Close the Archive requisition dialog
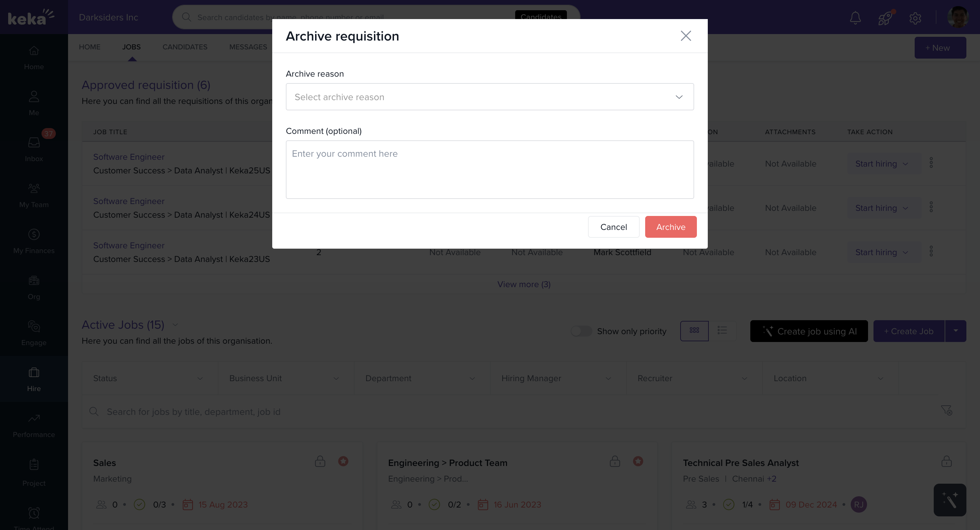Screen dimensions: 980x530 (686, 36)
